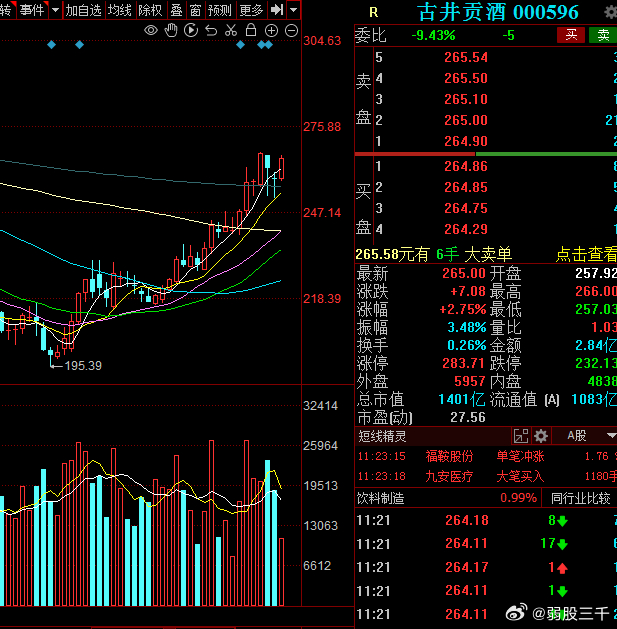Open the red-bordered dropdown at toolbar end
This screenshot has height=629, width=617.
pyautogui.click(x=294, y=10)
